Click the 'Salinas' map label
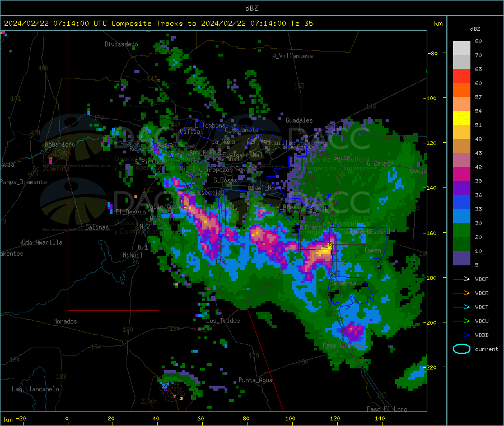Viewport: 504px width, 426px height. tap(97, 227)
